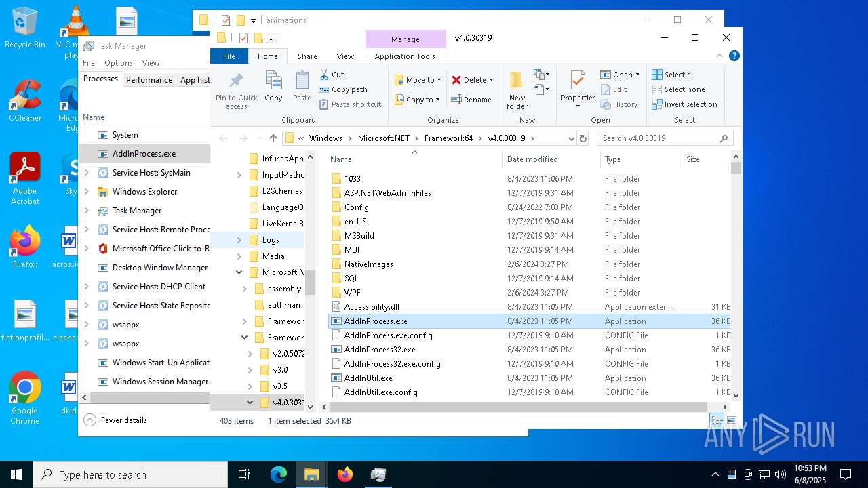Select Accessibility.dll file
Image resolution: width=868 pixels, height=488 pixels.
click(x=372, y=307)
